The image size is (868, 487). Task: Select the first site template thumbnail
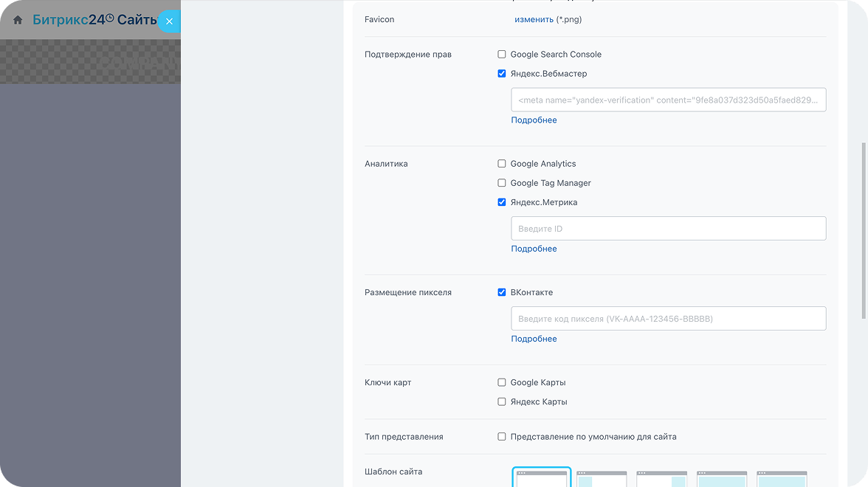click(542, 478)
